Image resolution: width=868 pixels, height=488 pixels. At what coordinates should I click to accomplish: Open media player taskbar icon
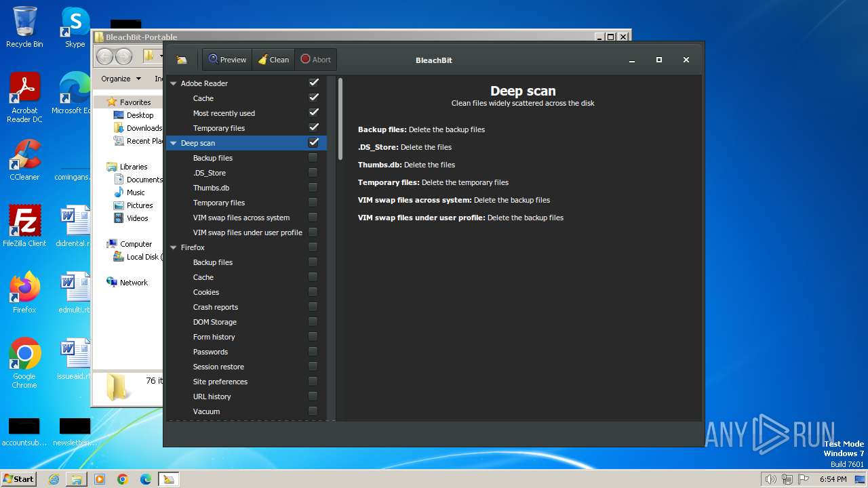pos(100,479)
